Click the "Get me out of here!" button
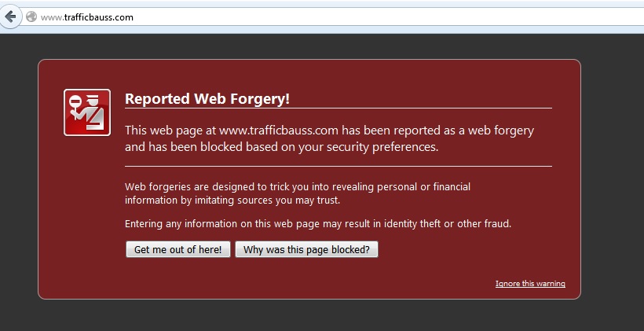 tap(178, 249)
